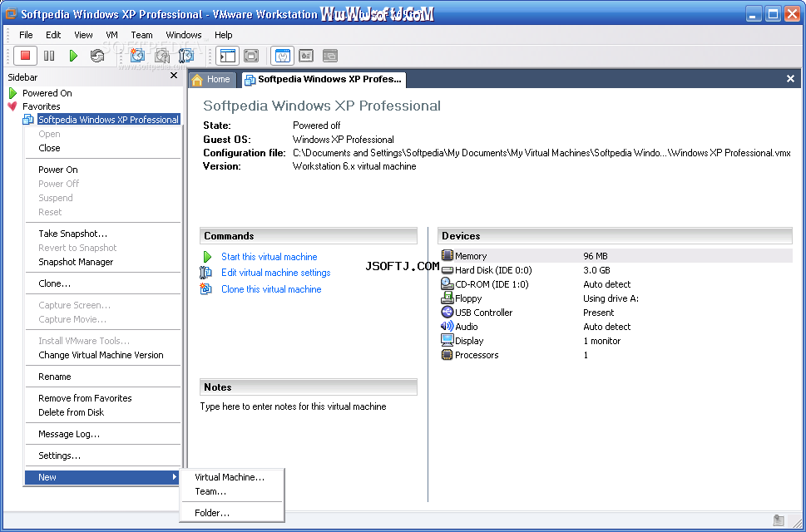Viewport: 806px width, 532px height.
Task: Click the USB Controller device icon
Action: click(448, 313)
